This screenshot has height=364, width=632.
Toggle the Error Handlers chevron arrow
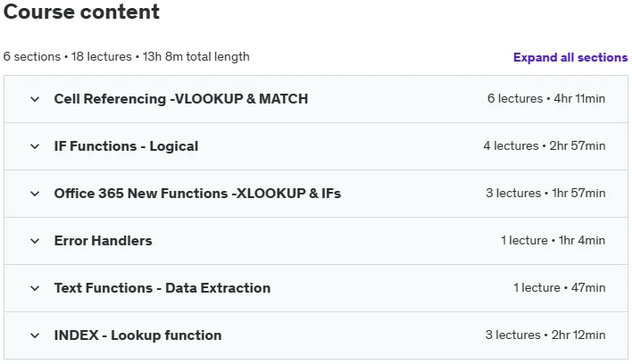[x=35, y=241]
